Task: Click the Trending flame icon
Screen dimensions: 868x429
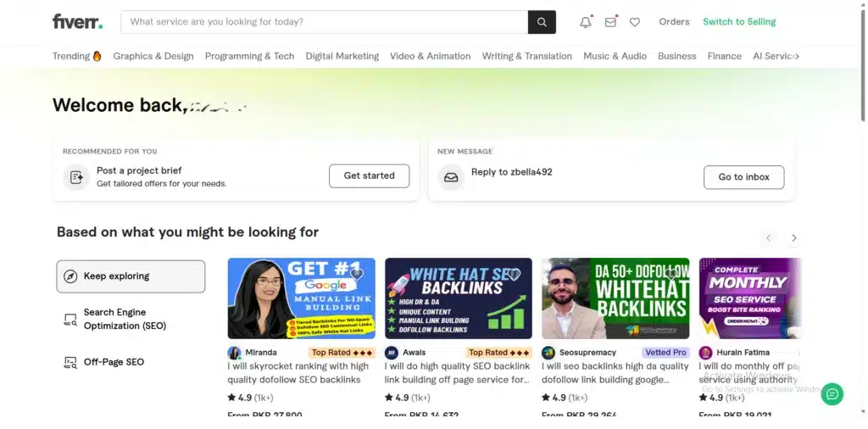Action: click(97, 56)
